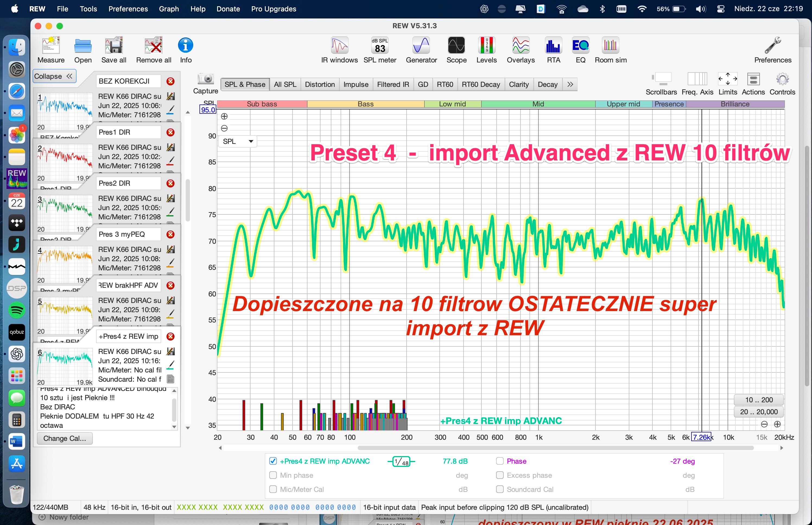Enable the Min phase trace

pos(273,475)
